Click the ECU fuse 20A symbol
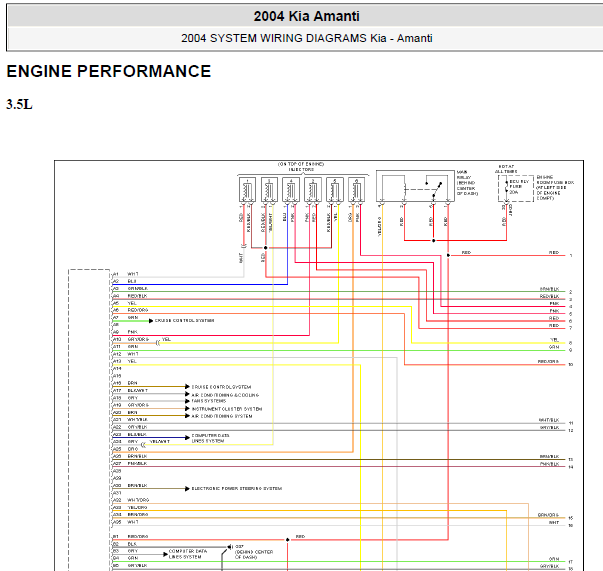 tap(507, 187)
